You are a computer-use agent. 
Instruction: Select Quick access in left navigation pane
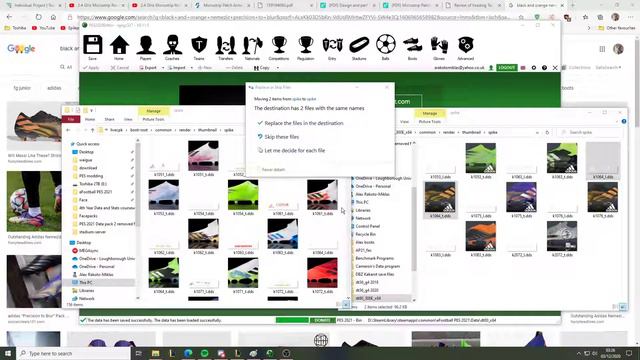[x=87, y=144]
